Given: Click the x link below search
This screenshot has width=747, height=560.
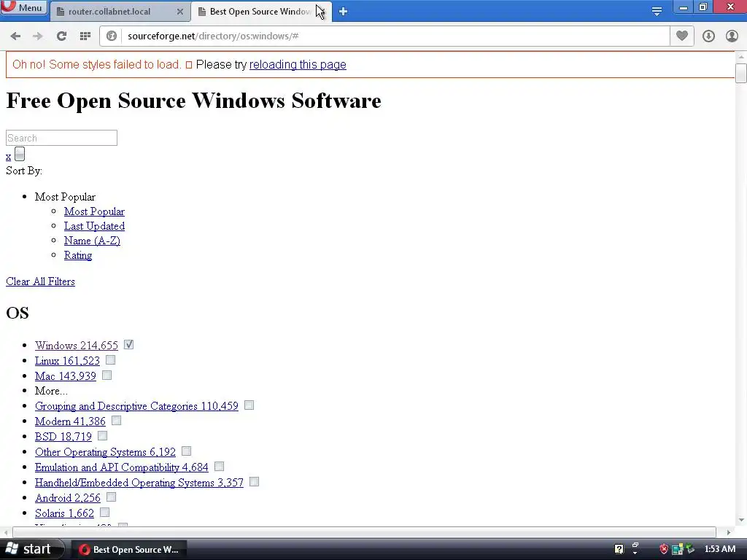Looking at the screenshot, I should pyautogui.click(x=9, y=156).
